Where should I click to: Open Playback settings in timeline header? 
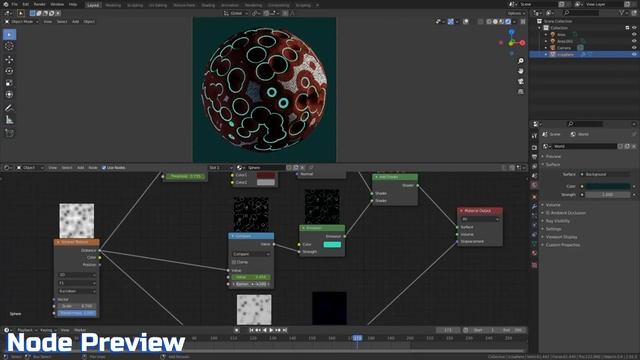click(x=26, y=330)
